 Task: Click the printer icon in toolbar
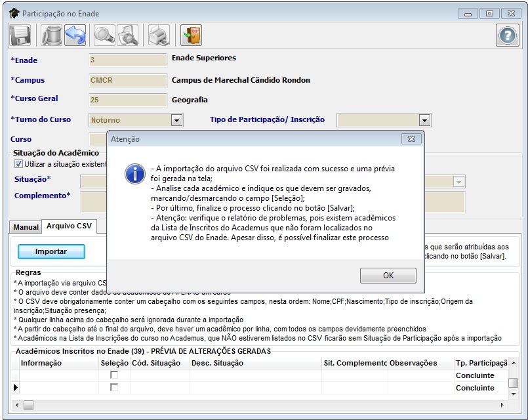pyautogui.click(x=159, y=35)
